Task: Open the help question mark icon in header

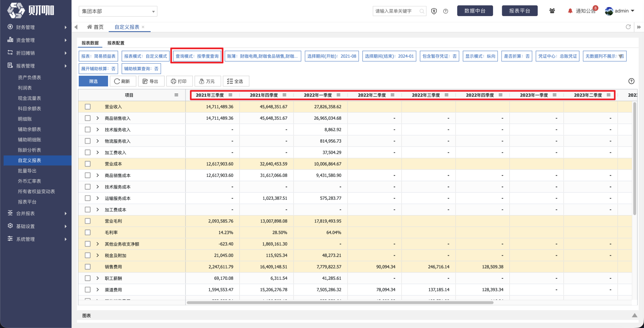Action: coord(445,11)
